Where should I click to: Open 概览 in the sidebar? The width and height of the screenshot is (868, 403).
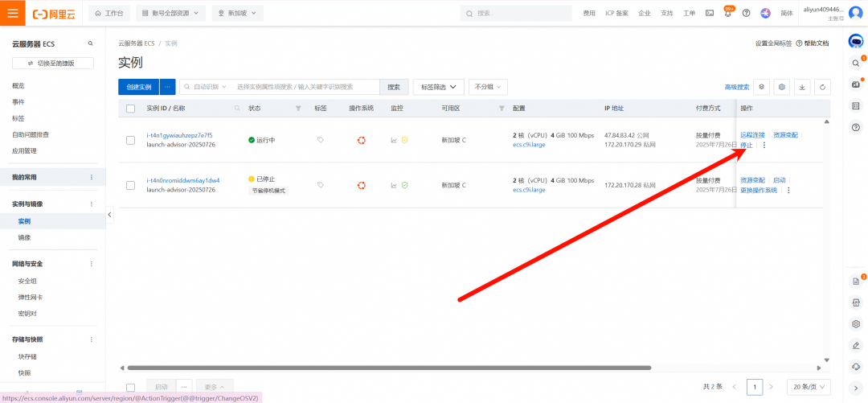tap(18, 86)
